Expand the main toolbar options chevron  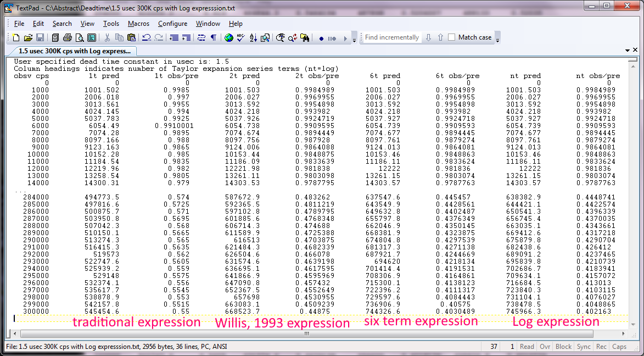[x=354, y=39]
